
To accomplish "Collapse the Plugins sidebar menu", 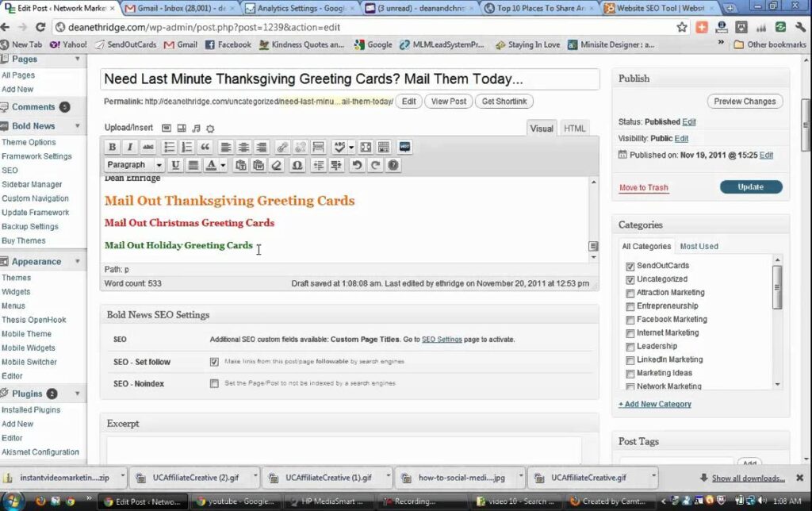I will coord(77,394).
